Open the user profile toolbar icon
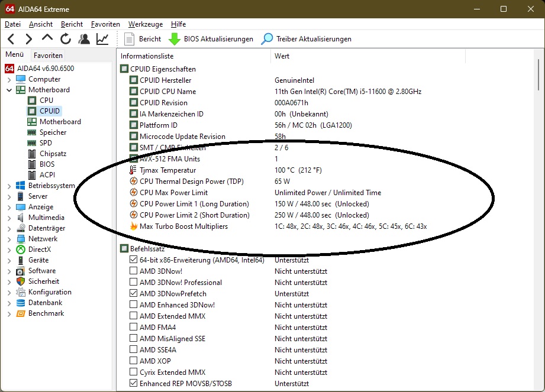This screenshot has height=392, width=545. [x=84, y=39]
